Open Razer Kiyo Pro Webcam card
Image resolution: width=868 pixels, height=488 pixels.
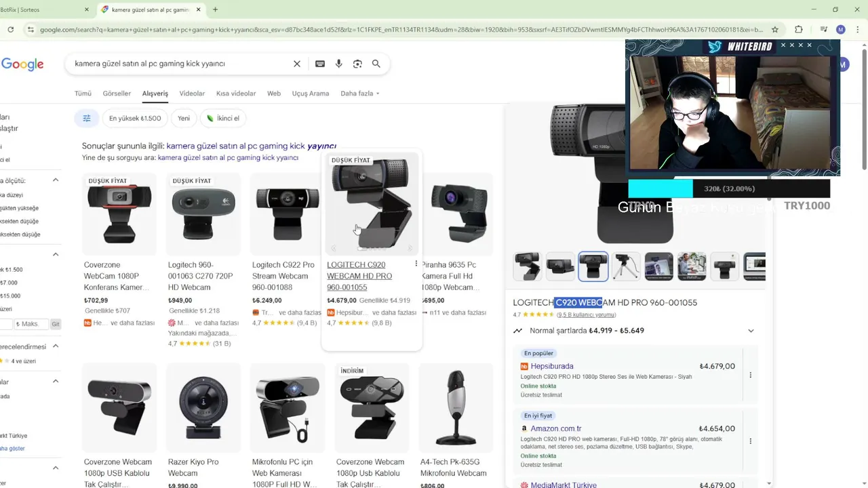click(203, 426)
